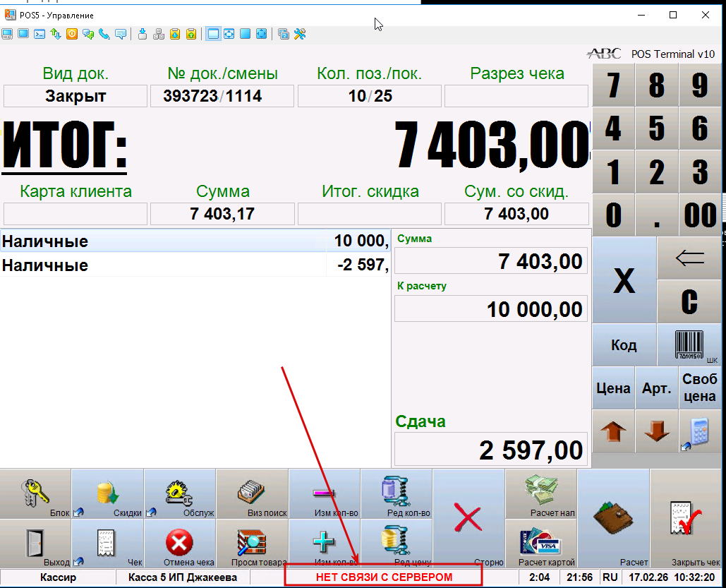The width and height of the screenshot is (726, 588).
Task: Click the Своб цена keypad button
Action: coord(700,388)
